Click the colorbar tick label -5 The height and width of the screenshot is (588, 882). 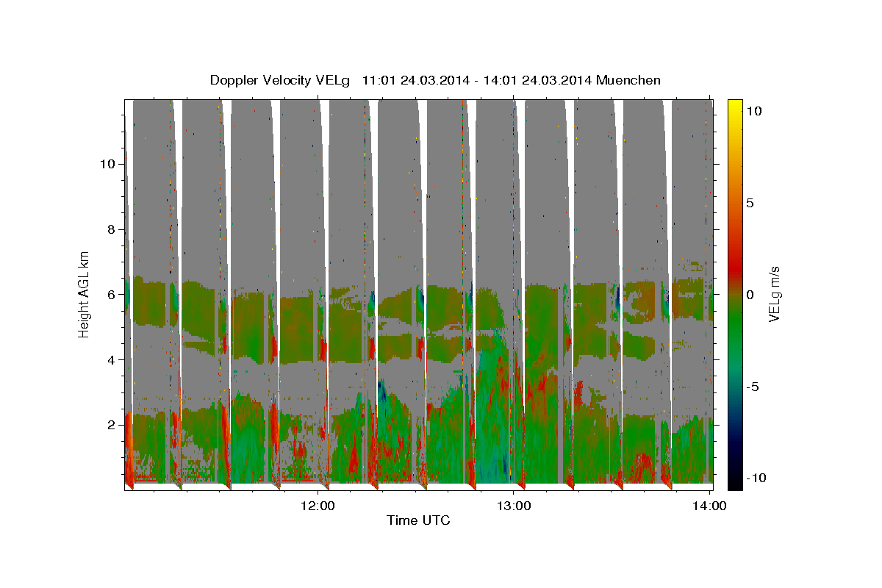click(753, 387)
